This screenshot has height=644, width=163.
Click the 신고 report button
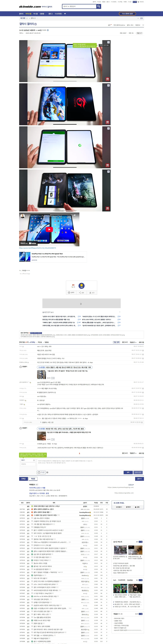coord(92,292)
